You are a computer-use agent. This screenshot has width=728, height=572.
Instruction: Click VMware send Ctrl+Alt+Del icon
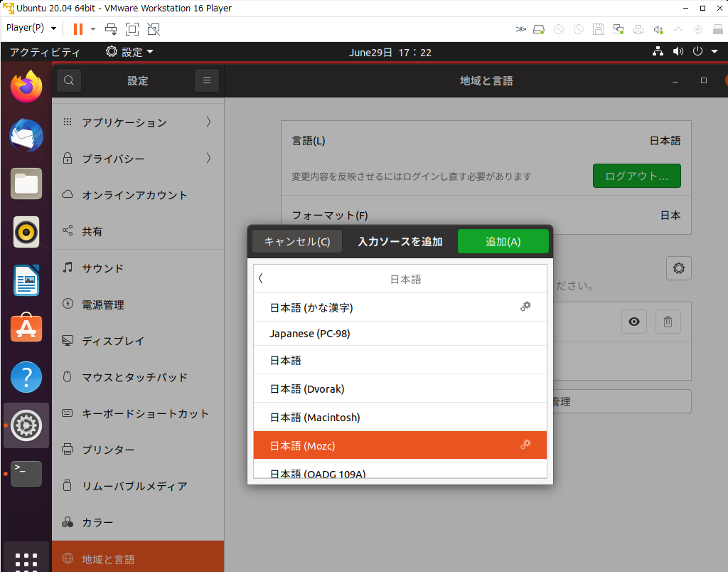click(x=111, y=29)
